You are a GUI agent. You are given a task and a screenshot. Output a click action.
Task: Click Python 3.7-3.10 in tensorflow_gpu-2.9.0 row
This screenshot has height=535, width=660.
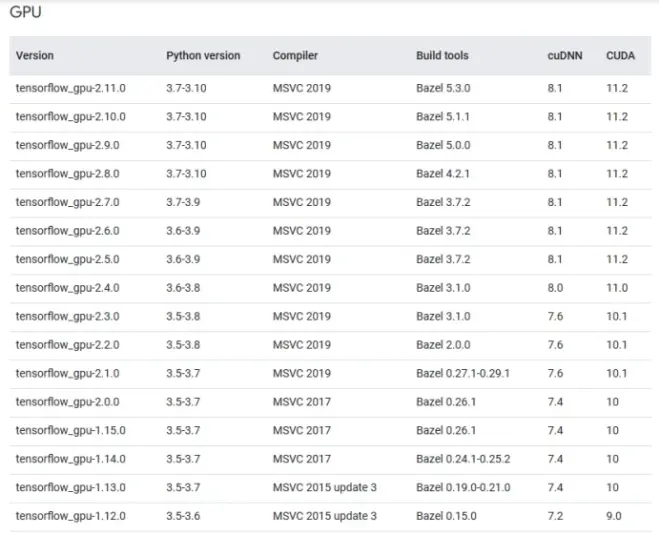click(x=186, y=145)
